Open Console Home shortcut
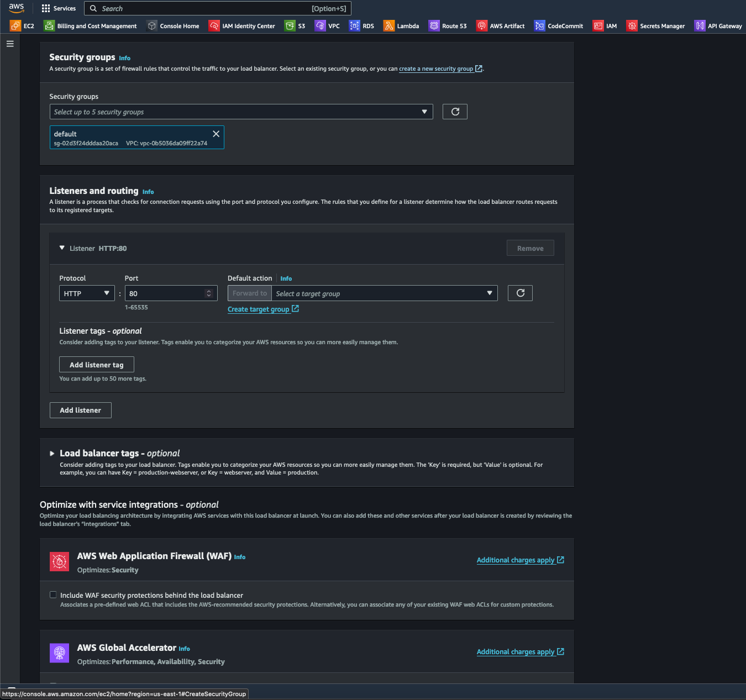 click(x=173, y=26)
